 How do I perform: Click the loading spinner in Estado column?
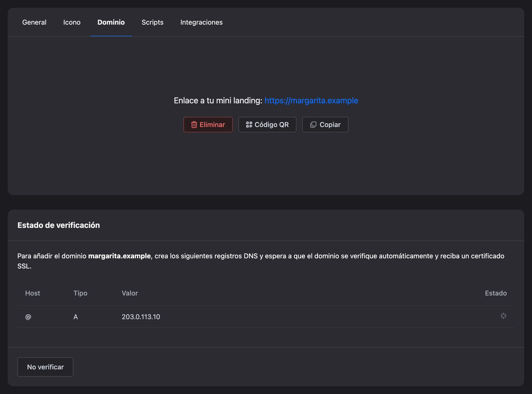[504, 316]
